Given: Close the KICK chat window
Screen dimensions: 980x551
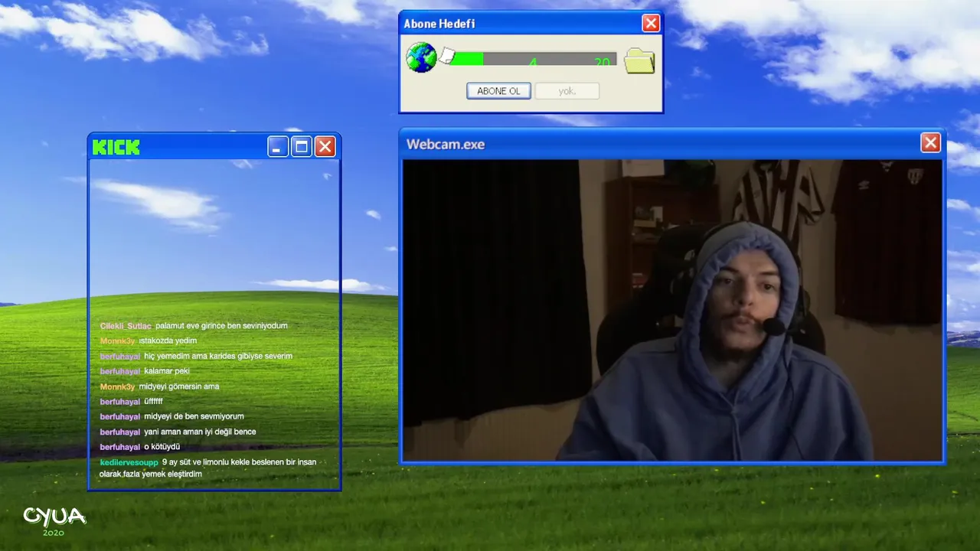Looking at the screenshot, I should (325, 146).
